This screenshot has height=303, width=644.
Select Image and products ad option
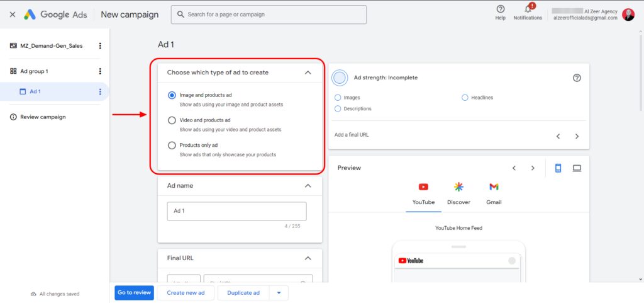(172, 95)
